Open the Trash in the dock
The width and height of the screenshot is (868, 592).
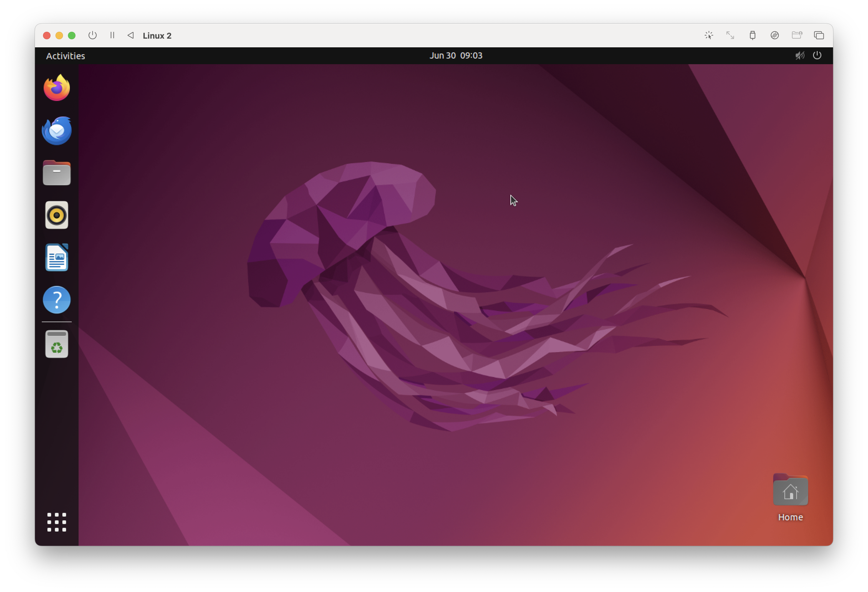pyautogui.click(x=57, y=344)
